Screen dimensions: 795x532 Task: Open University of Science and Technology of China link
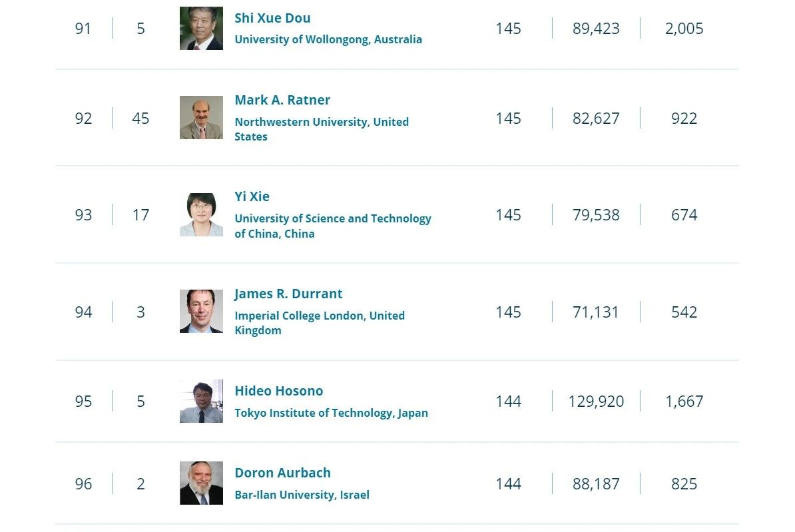pyautogui.click(x=333, y=226)
